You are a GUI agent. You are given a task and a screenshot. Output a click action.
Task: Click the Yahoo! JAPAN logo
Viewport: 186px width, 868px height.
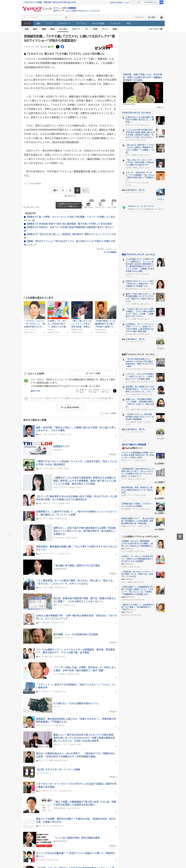(32, 9)
